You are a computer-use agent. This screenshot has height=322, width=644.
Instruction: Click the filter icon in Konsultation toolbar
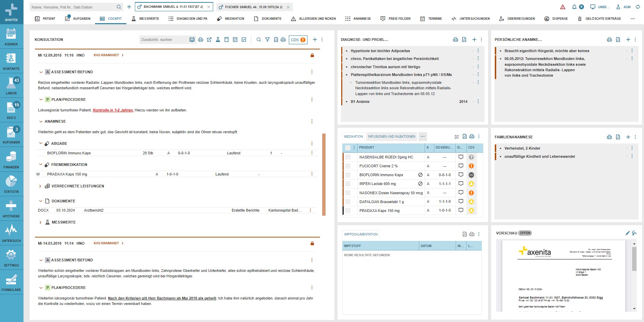coord(267,40)
